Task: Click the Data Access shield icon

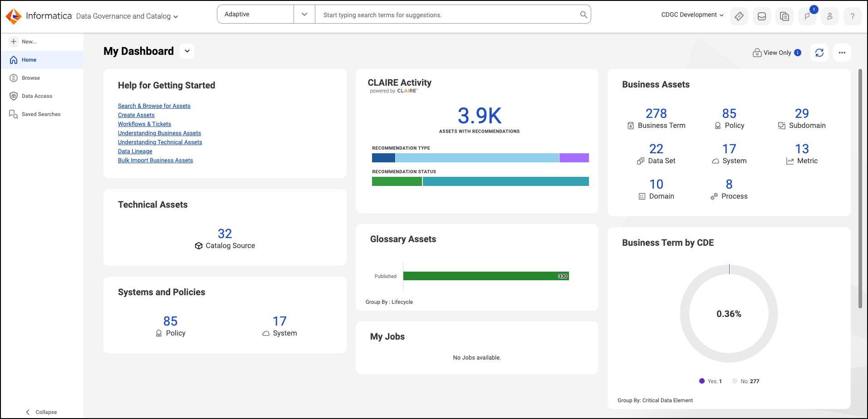Action: [x=14, y=96]
